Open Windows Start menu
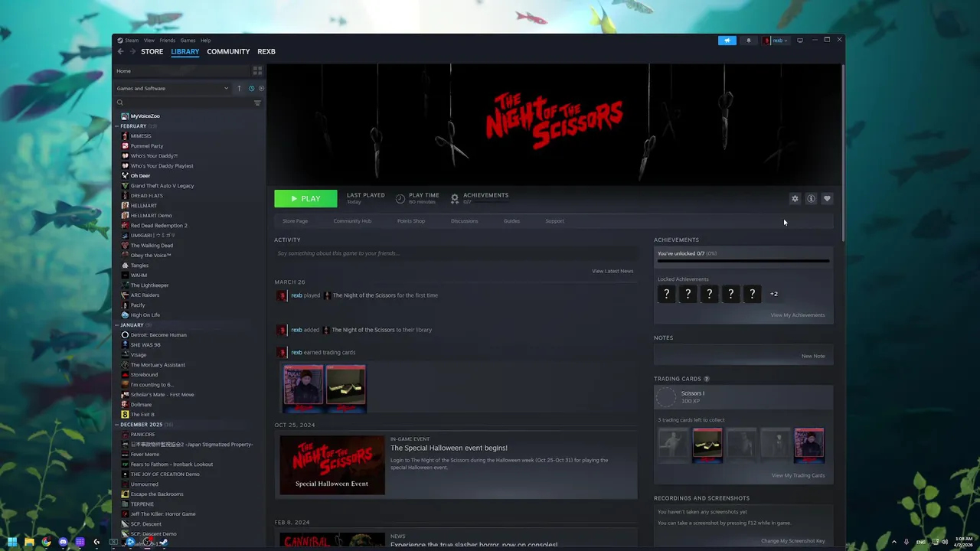980x551 pixels. [12, 542]
